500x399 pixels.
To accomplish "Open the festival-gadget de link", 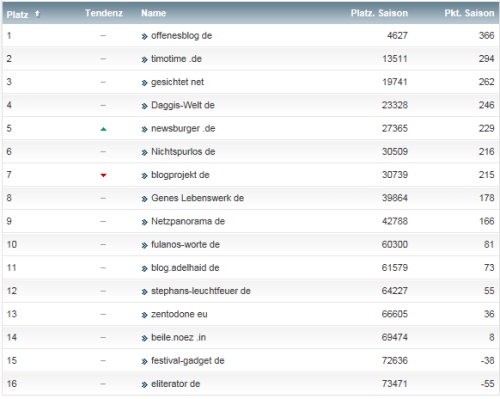I will coord(188,361).
